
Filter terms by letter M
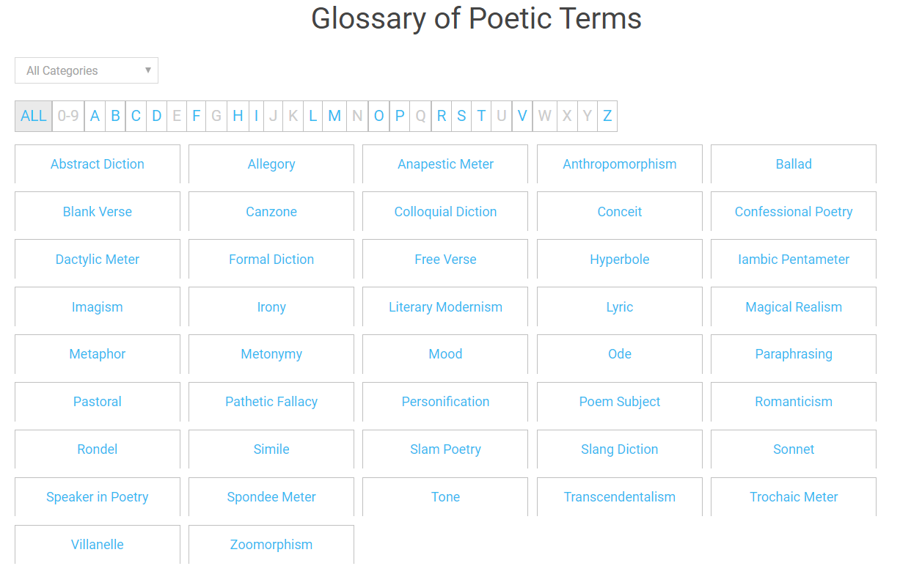coord(334,116)
